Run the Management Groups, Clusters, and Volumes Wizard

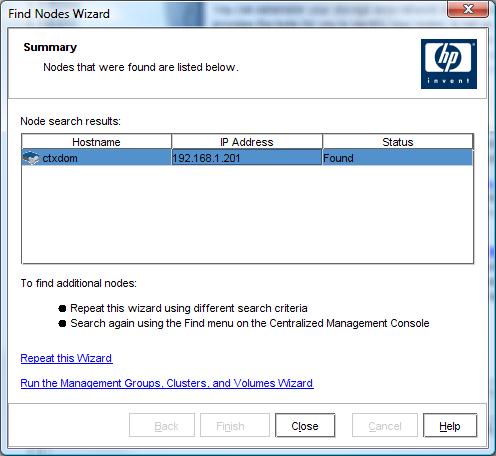(x=167, y=383)
